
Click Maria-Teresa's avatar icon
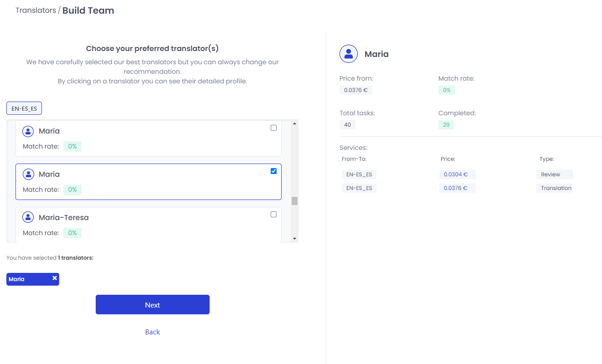(28, 218)
